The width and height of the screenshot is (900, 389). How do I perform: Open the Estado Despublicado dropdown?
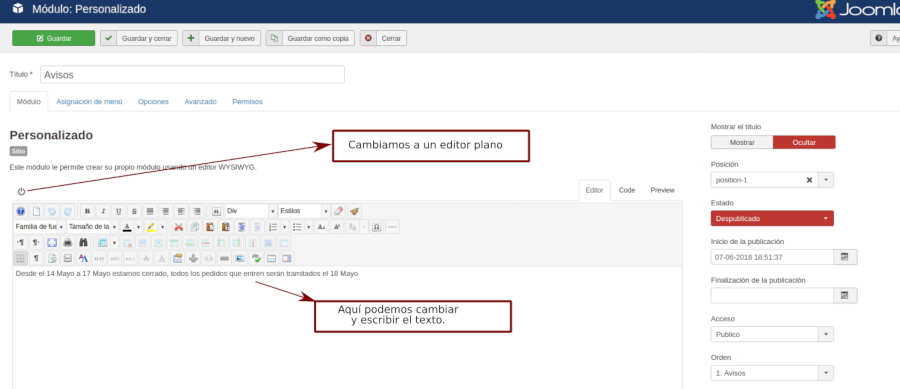[772, 219]
